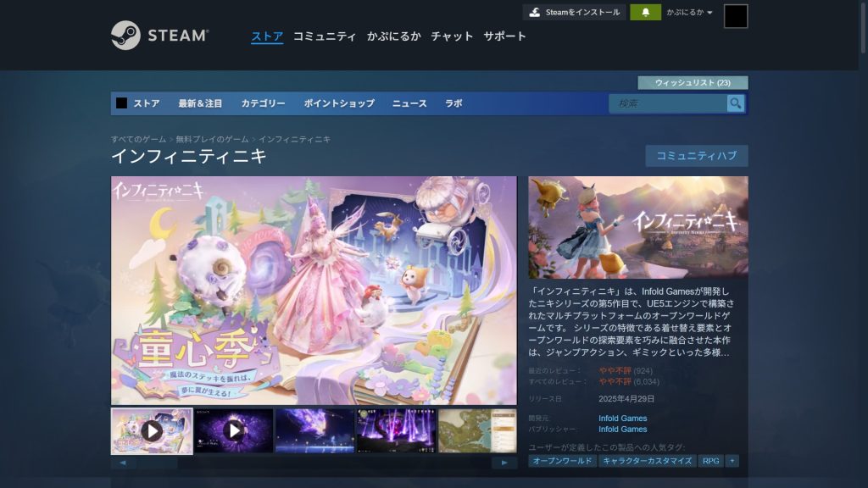Click the search magnifier icon
868x488 pixels.
[735, 103]
